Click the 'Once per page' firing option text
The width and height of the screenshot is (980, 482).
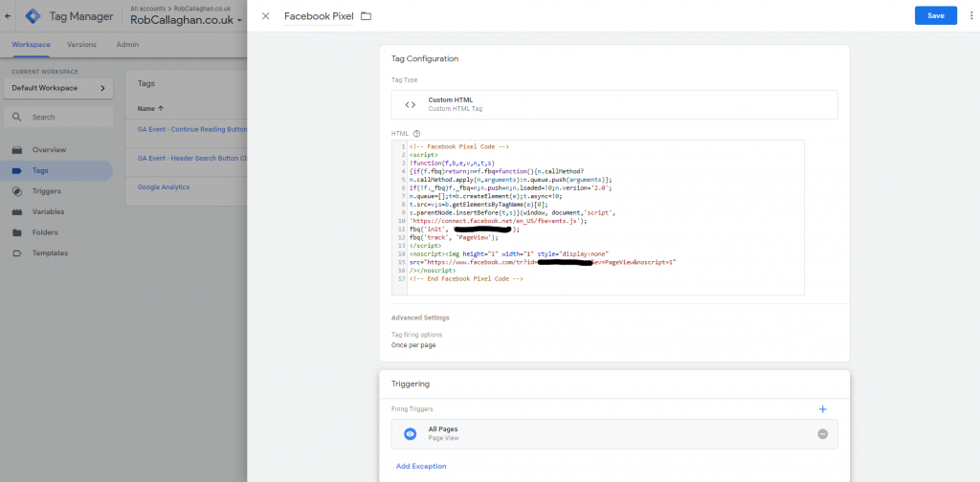[x=413, y=344]
